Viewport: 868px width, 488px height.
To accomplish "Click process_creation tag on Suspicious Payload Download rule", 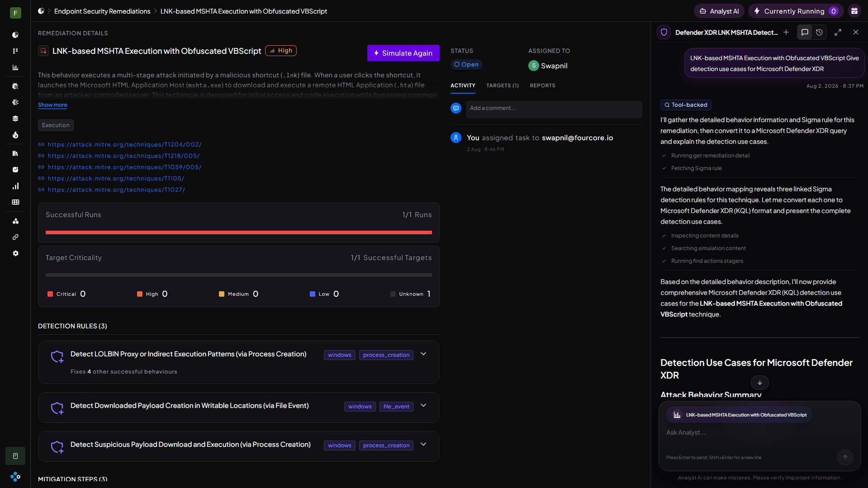I will tap(386, 445).
